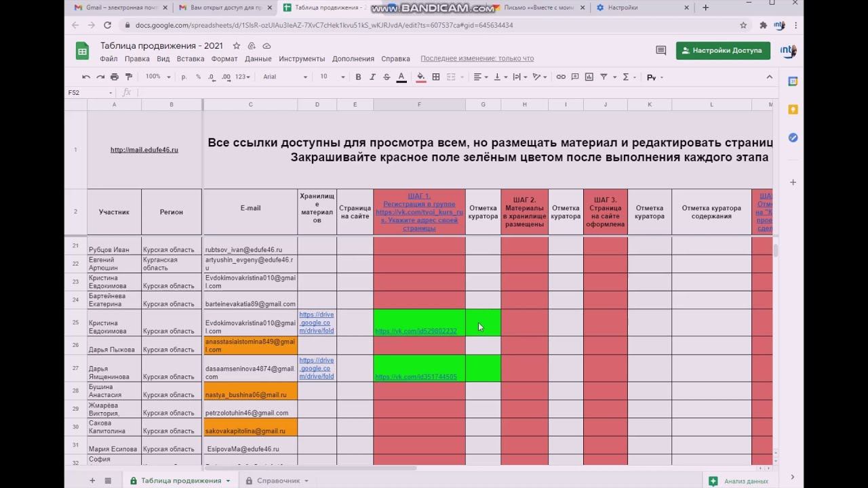Star the Таблица продвижения document
Viewport: 868px width, 488px height.
click(237, 46)
